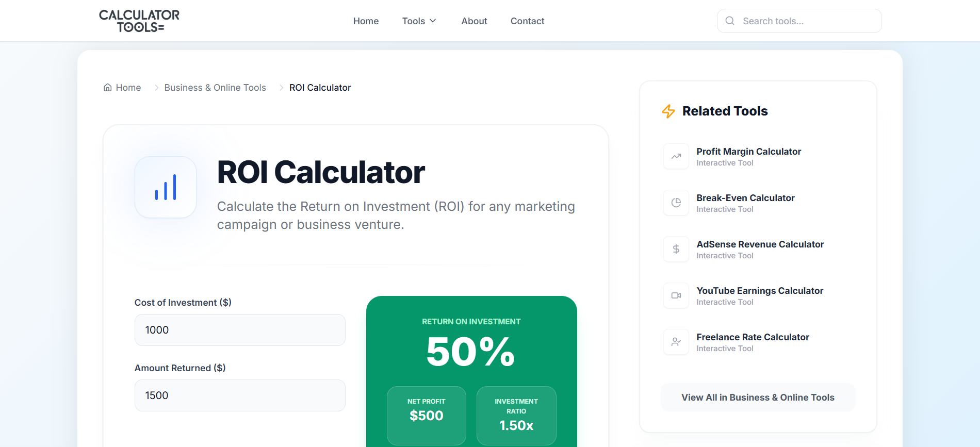Image resolution: width=980 pixels, height=447 pixels.
Task: Click the video camera icon for YouTube Earnings
Action: tap(676, 295)
